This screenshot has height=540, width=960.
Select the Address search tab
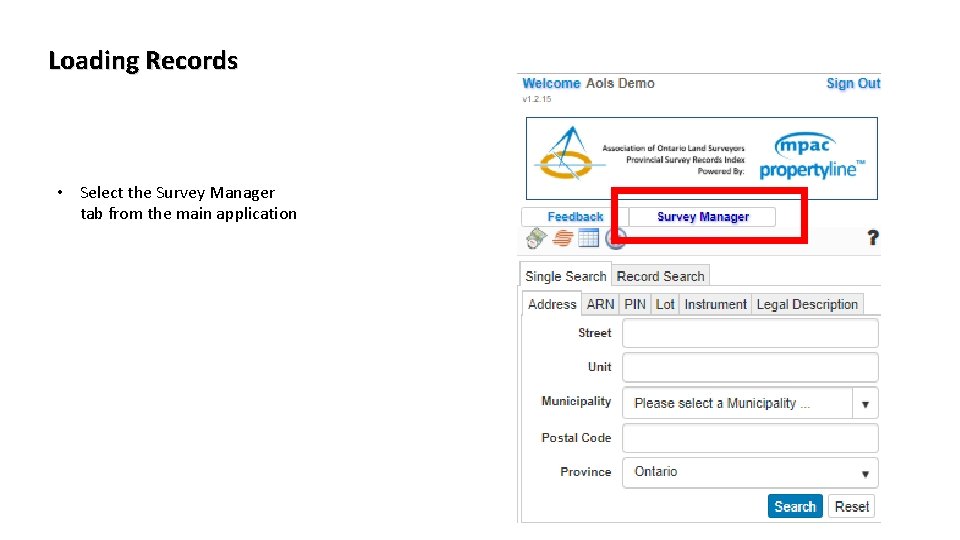pyautogui.click(x=552, y=304)
